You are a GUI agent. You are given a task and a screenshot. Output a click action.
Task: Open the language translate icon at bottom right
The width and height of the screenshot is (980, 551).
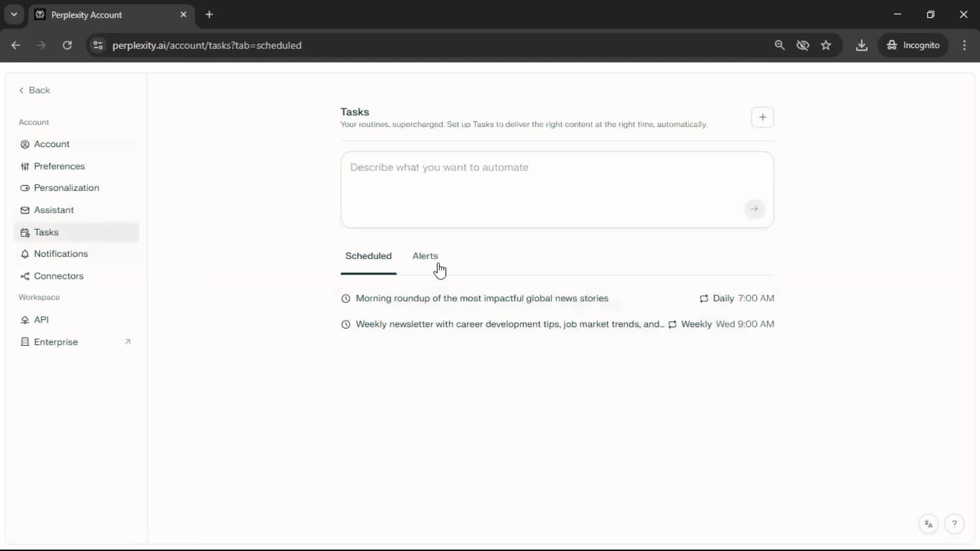point(928,524)
